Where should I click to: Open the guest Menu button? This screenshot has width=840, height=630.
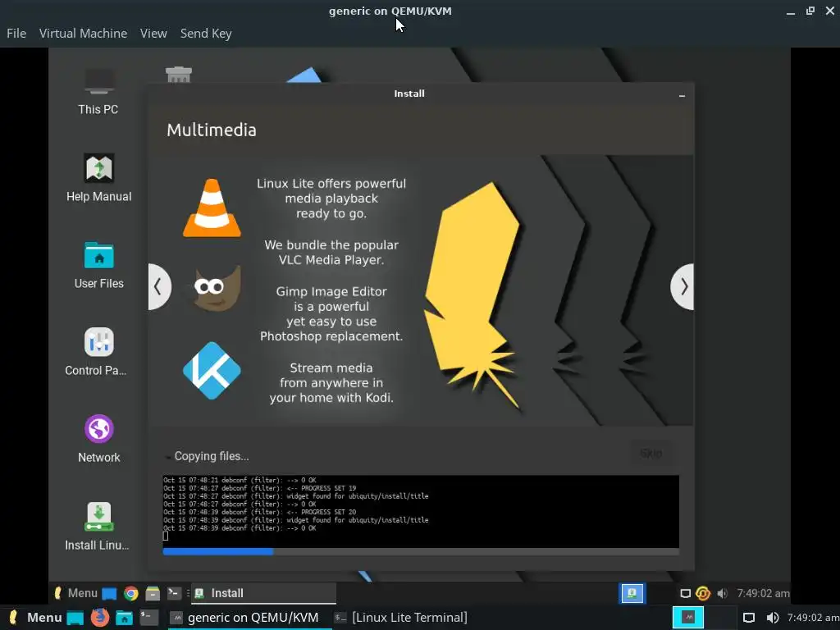[75, 593]
